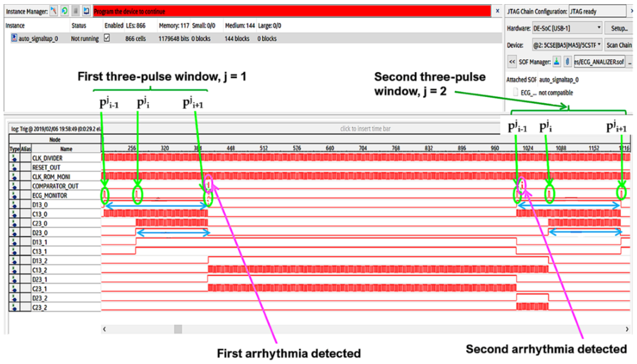
Task: Select the ECG_MONITOR signal row name
Action: point(50,195)
